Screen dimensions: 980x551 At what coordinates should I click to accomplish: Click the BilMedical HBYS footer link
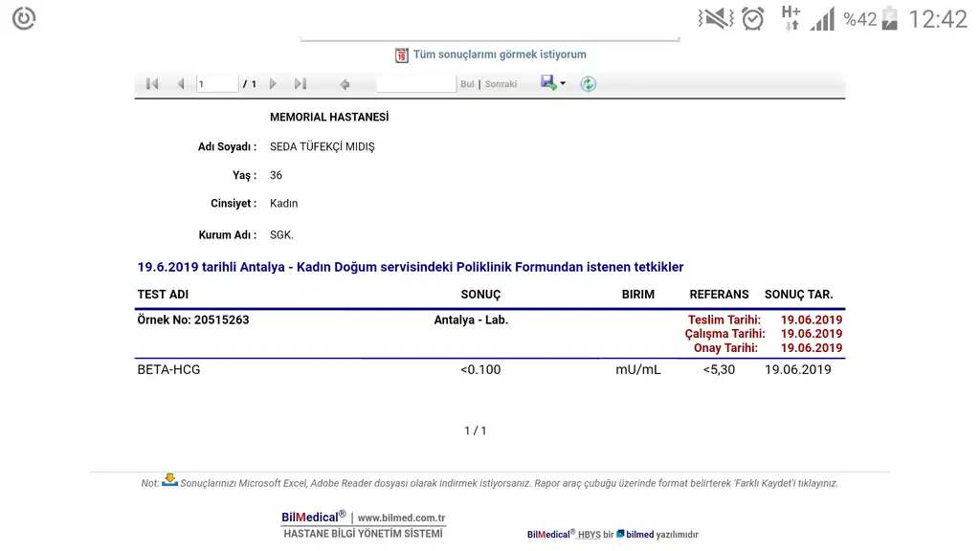(564, 535)
